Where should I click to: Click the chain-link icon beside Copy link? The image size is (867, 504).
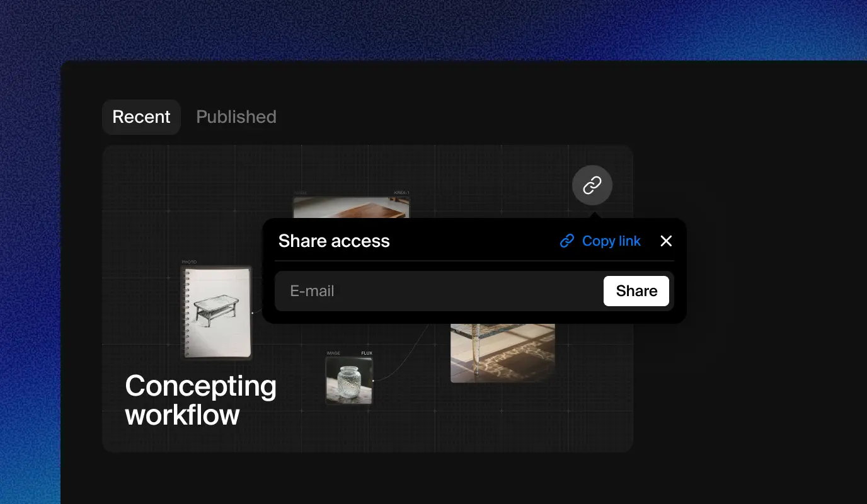[x=566, y=241]
